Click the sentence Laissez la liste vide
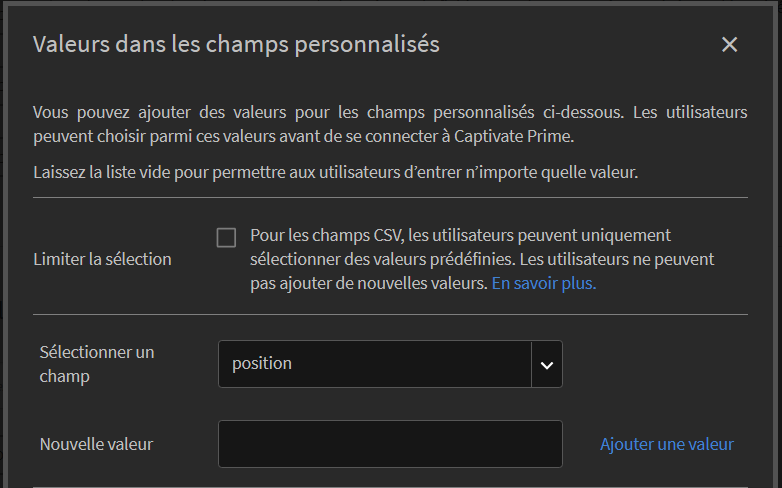 [x=335, y=172]
